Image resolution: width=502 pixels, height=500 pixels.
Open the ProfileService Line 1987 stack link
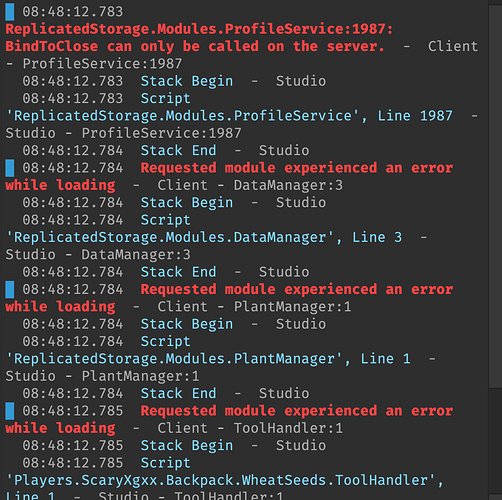point(229,116)
